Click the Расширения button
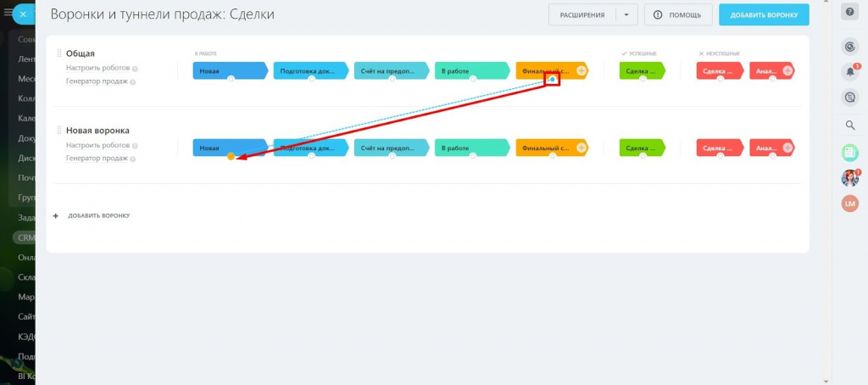868x385 pixels. point(581,15)
